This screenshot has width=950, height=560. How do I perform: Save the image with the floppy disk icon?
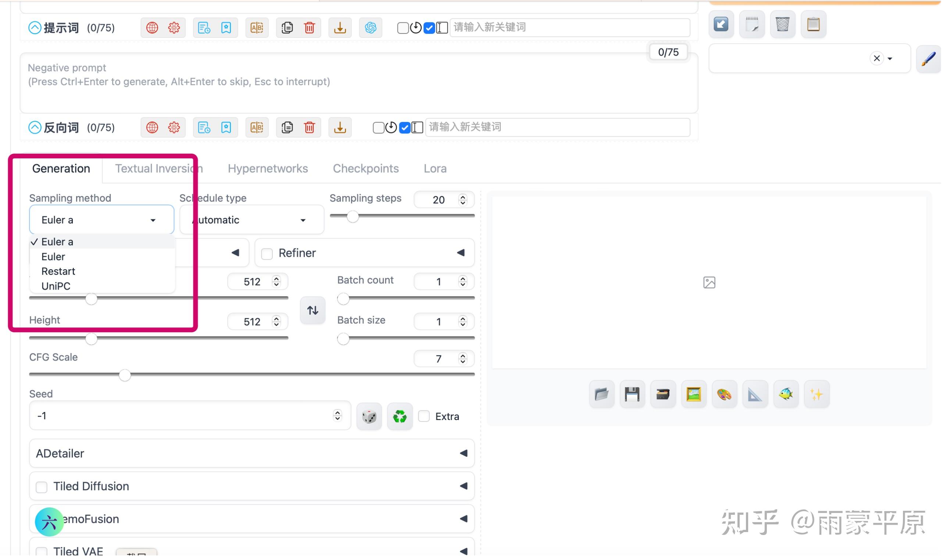(632, 394)
